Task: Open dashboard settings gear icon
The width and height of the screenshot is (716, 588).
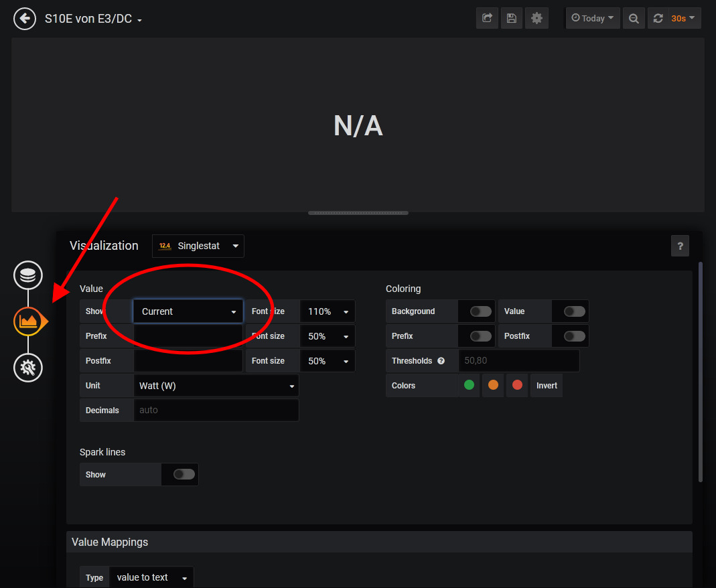Action: coord(536,19)
